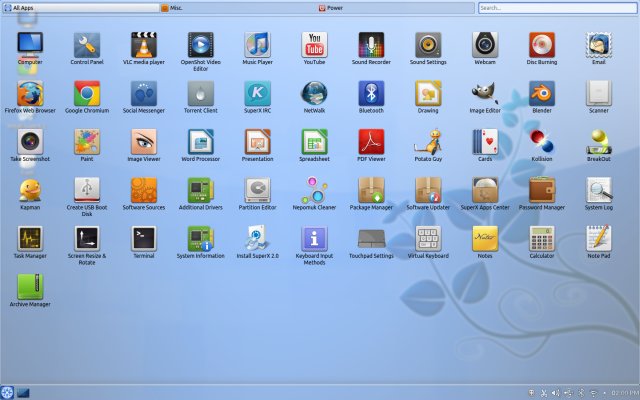Open the Notes app
Screen dimensions: 640x400
tap(485, 239)
